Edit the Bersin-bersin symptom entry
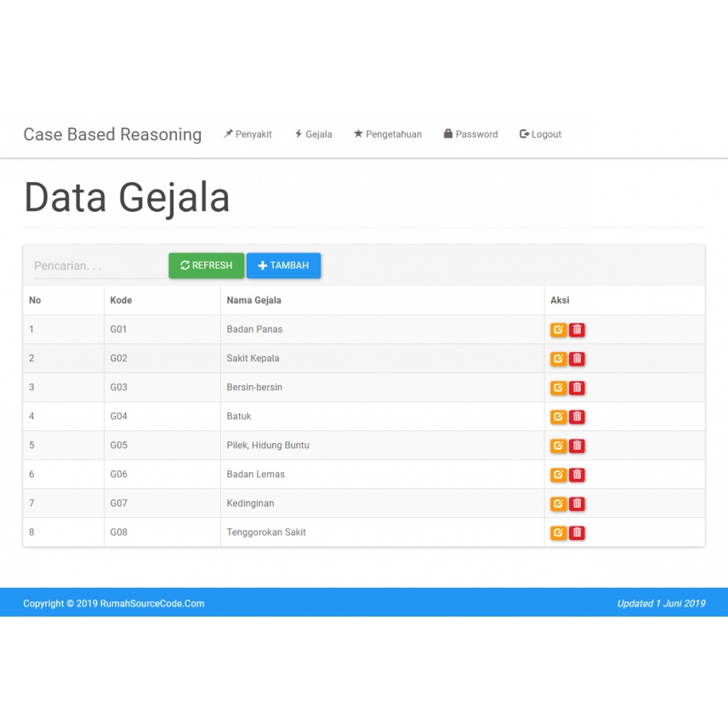Viewport: 728px width, 728px height. [558, 388]
